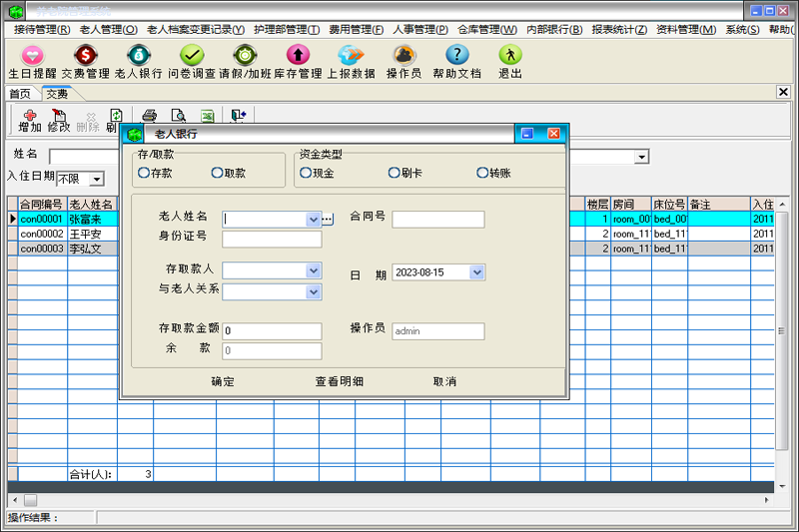
Task: Click the app logo icon in the main title bar
Action: (16, 11)
